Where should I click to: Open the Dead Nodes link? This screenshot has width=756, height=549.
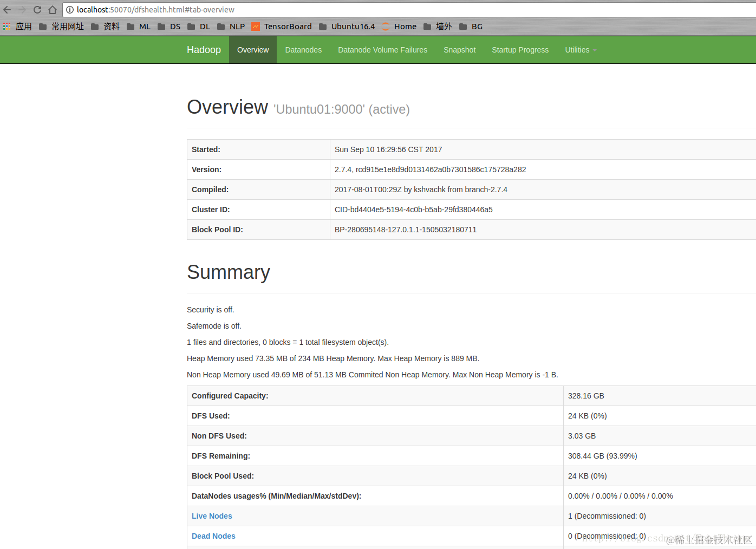pos(213,536)
